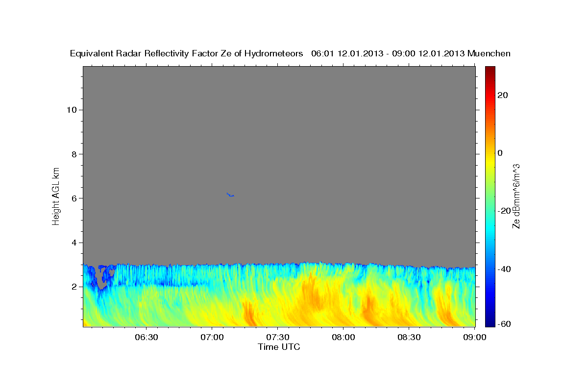Click the colorbar value label 20

point(502,95)
